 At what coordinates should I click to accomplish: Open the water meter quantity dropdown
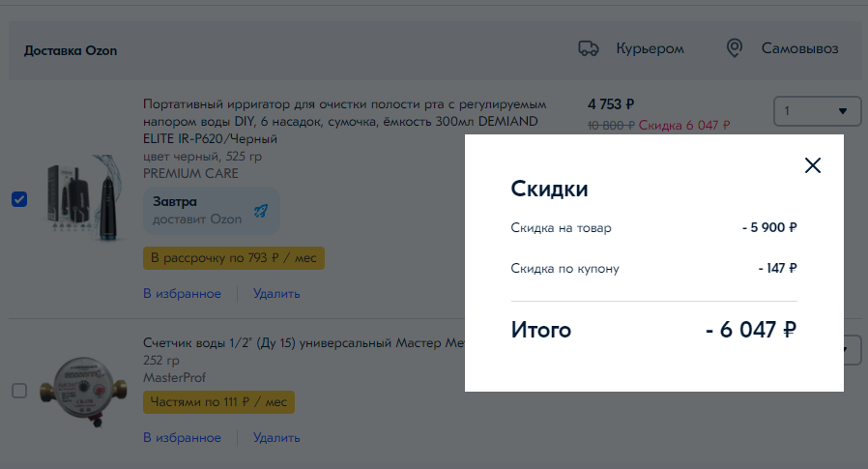[850, 349]
